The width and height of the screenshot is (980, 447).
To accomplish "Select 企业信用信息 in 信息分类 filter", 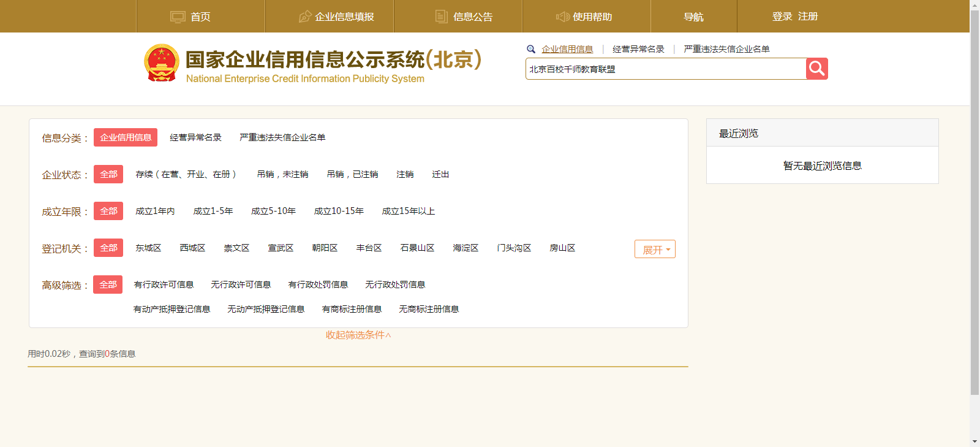I will point(126,137).
